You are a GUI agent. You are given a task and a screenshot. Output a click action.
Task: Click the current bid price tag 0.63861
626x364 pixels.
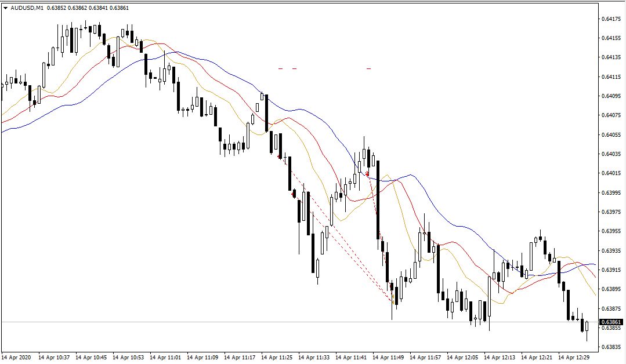tap(611, 322)
